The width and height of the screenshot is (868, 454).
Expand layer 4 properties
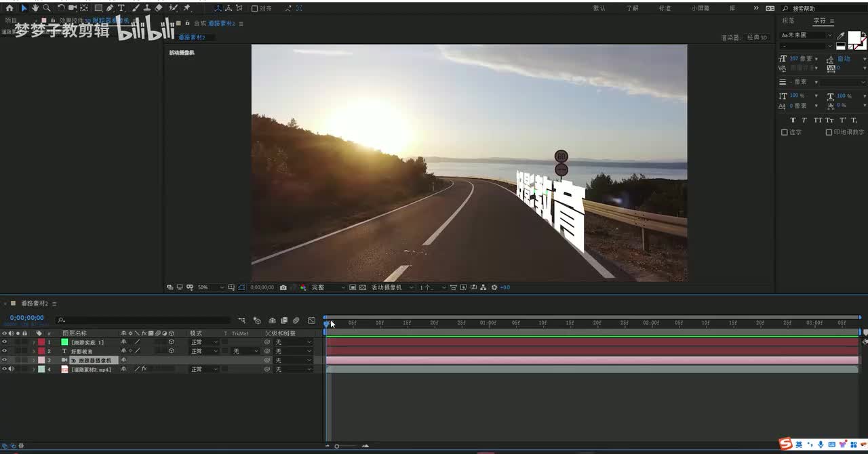[34, 369]
